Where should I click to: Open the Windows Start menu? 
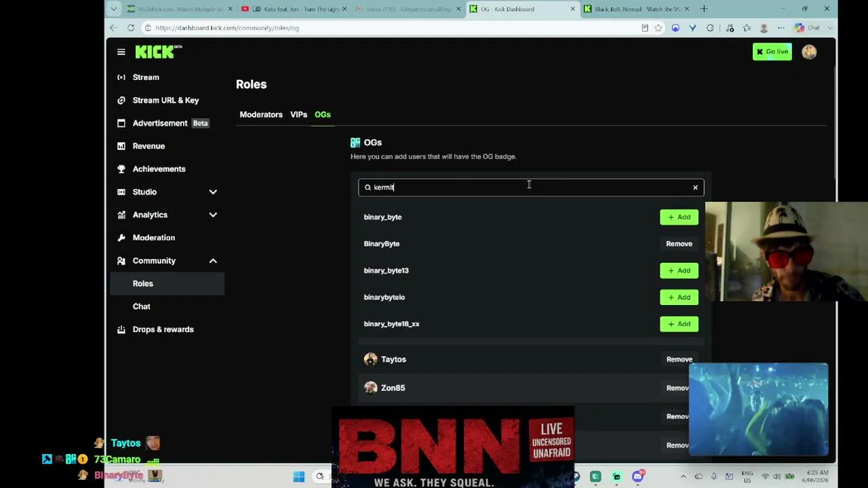pos(299,476)
